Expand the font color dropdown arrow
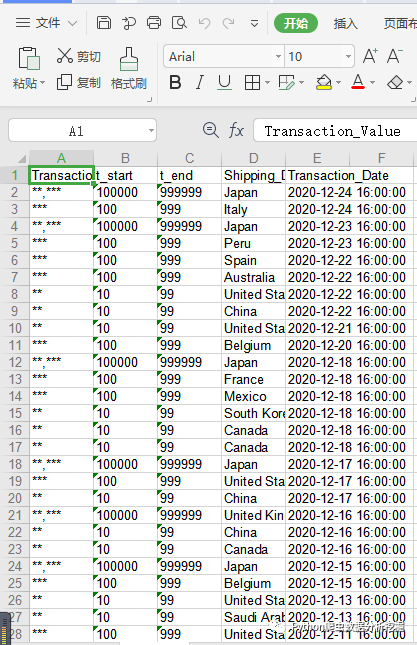This screenshot has height=645, width=417. [373, 83]
